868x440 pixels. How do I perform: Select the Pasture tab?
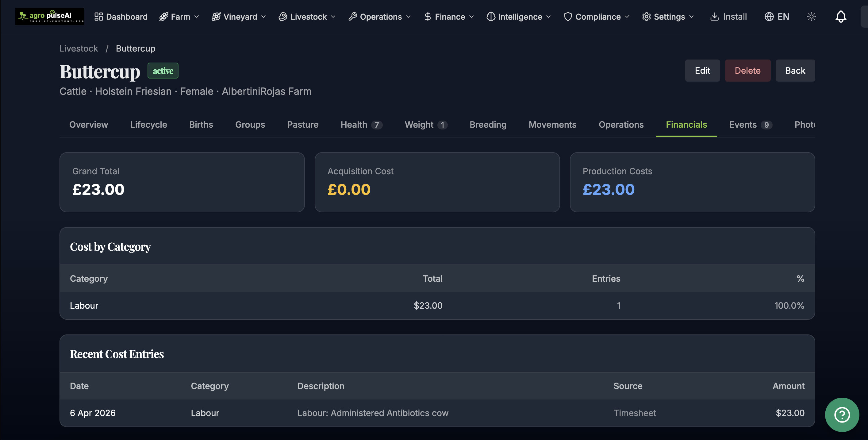[303, 125]
